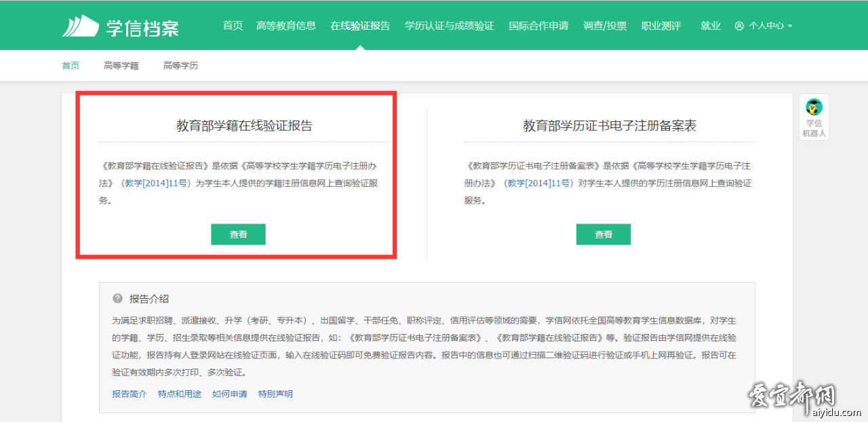Click the 学信档案 logo icon

(x=80, y=26)
